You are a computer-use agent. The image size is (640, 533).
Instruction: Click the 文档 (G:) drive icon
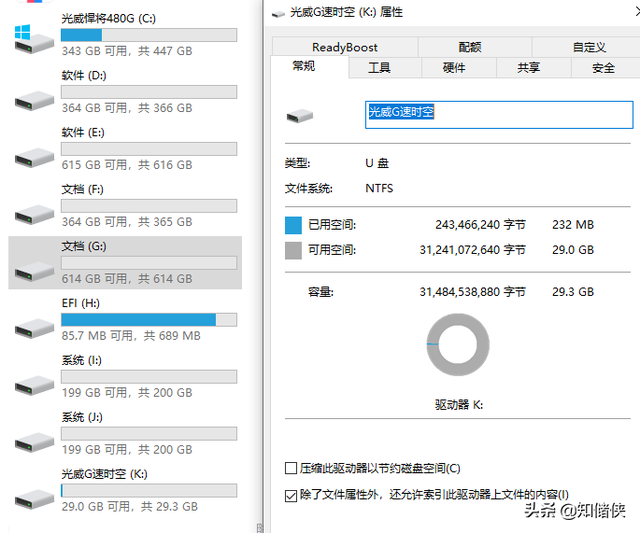pos(34,272)
